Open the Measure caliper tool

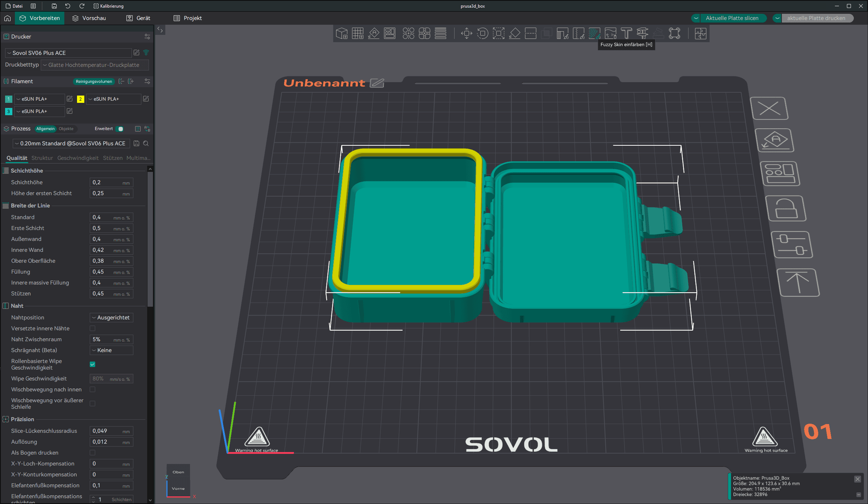tap(642, 33)
